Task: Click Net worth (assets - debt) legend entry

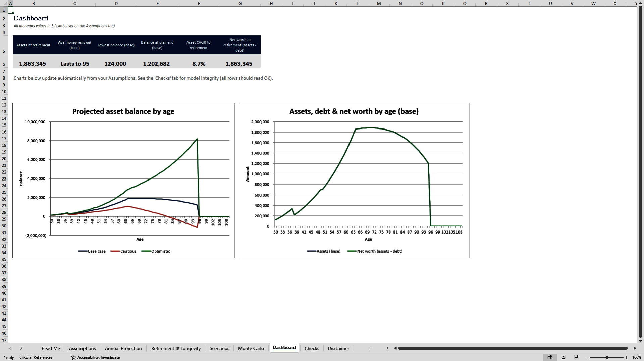Action: (x=375, y=251)
